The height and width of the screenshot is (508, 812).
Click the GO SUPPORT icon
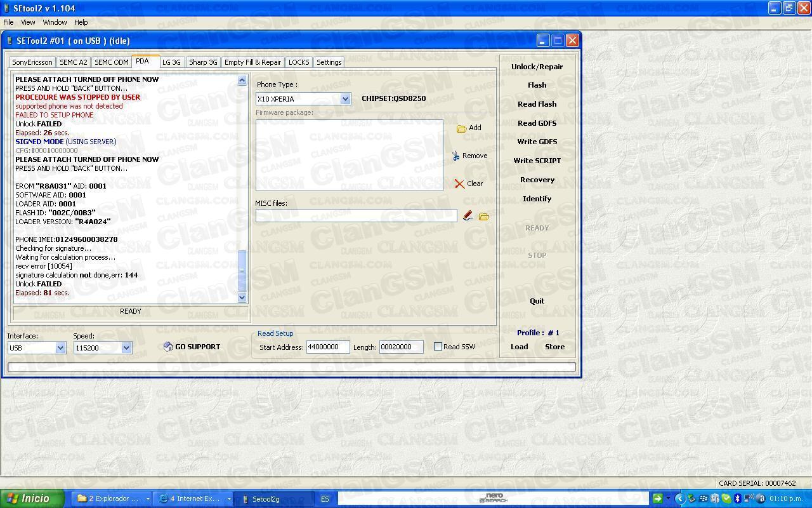(x=168, y=347)
